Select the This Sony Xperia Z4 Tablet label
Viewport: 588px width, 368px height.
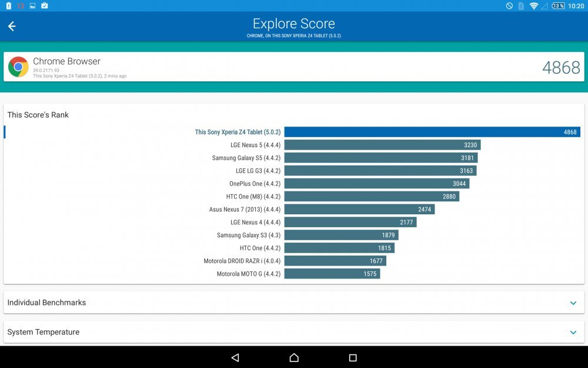238,132
